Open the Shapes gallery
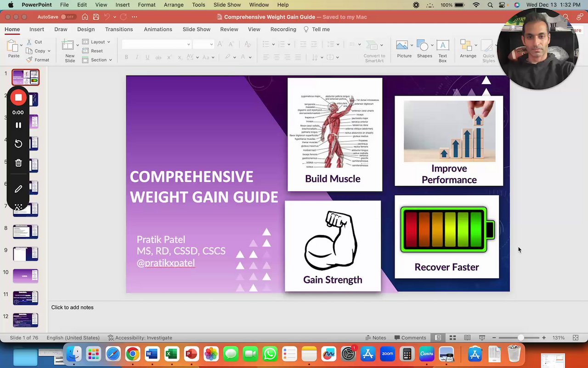This screenshot has height=368, width=588. 424,50
